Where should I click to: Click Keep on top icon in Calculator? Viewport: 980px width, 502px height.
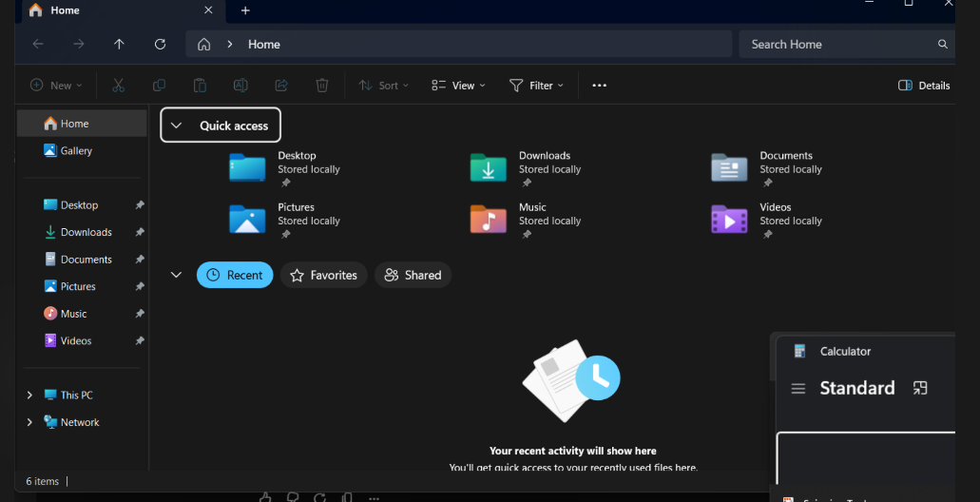pyautogui.click(x=920, y=388)
